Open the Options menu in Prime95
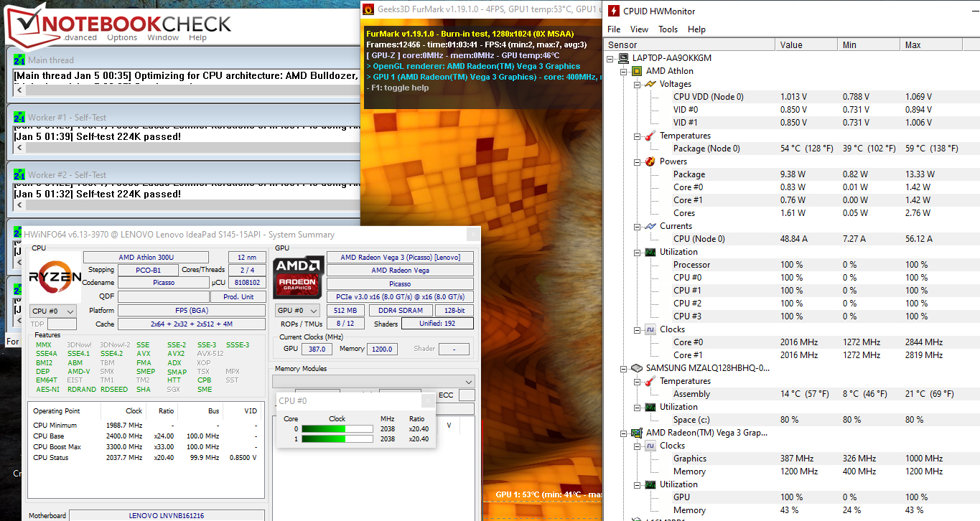980x521 pixels. pos(122,37)
